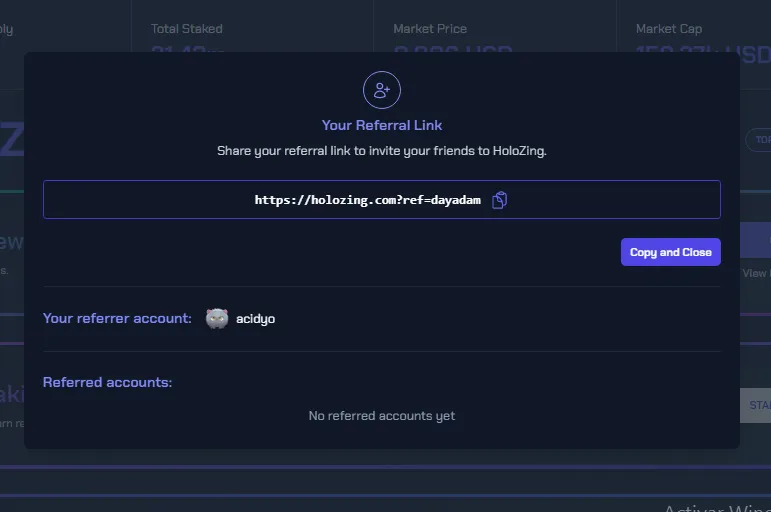Click the copy clipboard icon beside referral link
771x512 pixels.
click(x=499, y=200)
